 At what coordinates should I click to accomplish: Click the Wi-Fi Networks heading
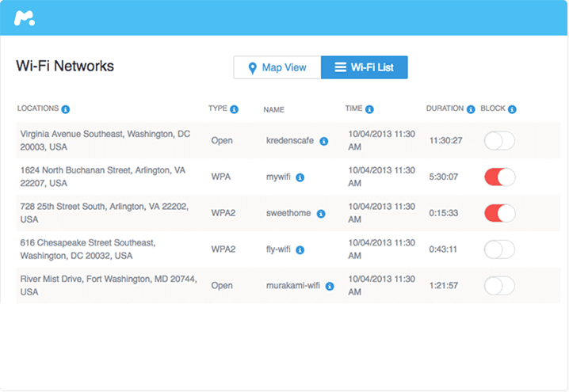65,66
